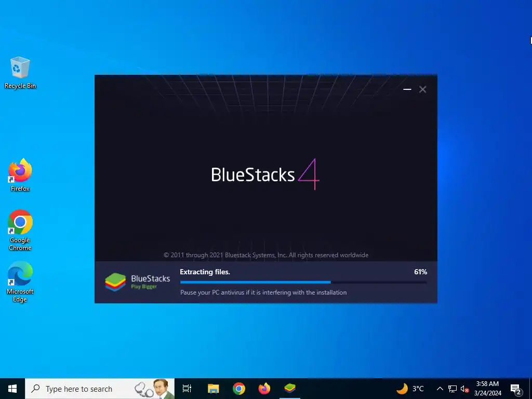Select the Google Chrome desktop shortcut
The height and width of the screenshot is (399, 532).
click(x=20, y=230)
